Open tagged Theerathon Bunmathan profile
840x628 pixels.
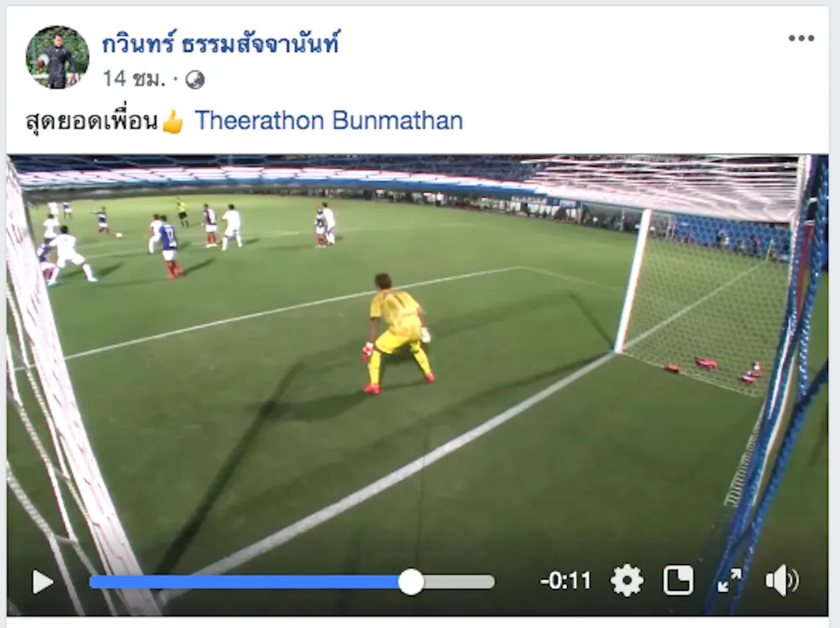(x=329, y=120)
